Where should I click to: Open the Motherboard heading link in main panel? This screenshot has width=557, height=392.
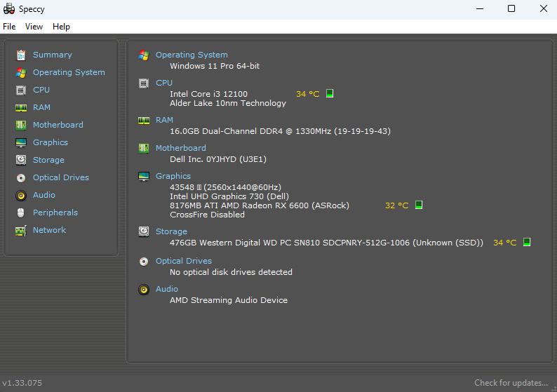pos(181,148)
